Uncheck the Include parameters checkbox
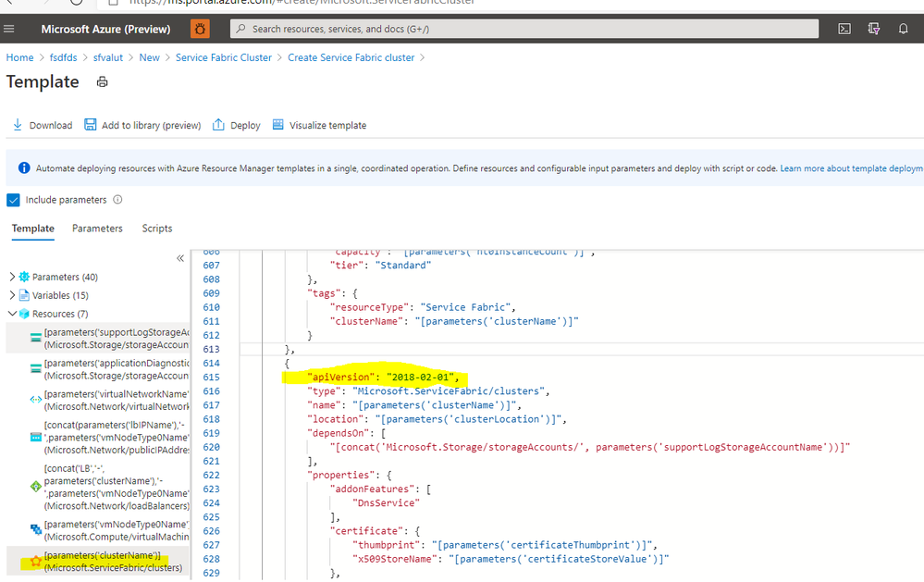This screenshot has height=582, width=924. point(13,200)
